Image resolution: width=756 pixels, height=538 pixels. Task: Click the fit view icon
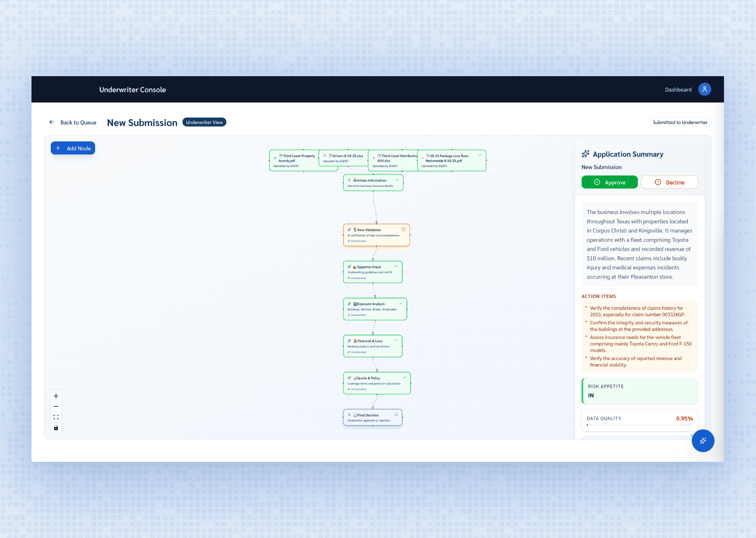coord(56,417)
